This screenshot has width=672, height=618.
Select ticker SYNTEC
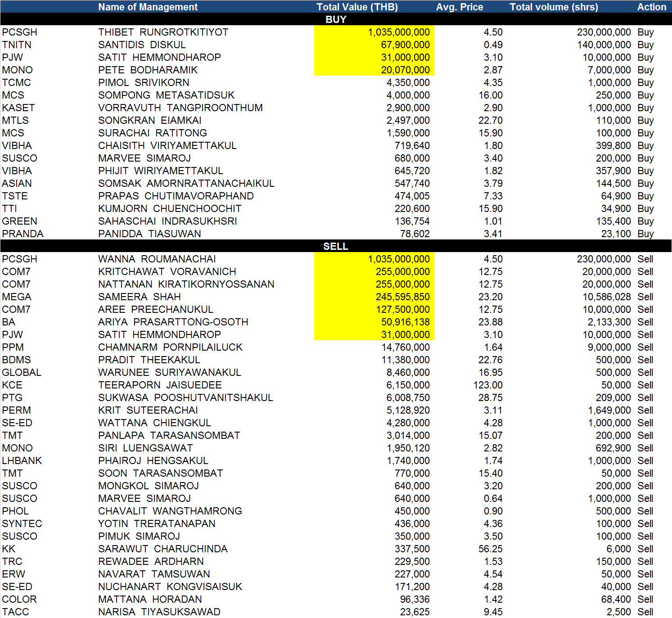[x=22, y=523]
